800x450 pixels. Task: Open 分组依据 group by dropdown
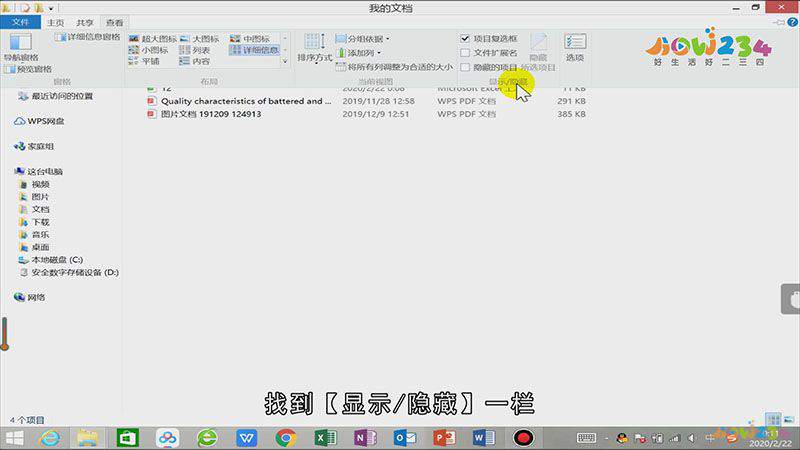[x=363, y=39]
